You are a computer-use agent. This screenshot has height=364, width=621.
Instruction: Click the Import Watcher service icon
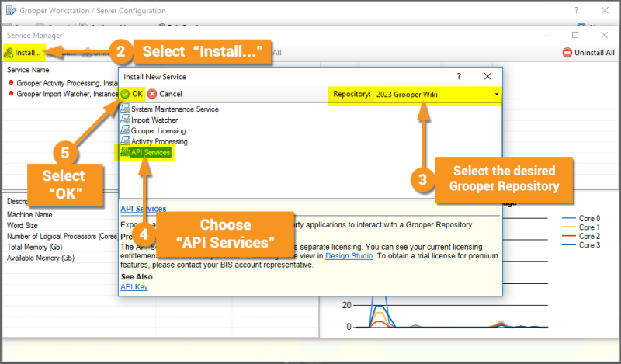[x=125, y=119]
